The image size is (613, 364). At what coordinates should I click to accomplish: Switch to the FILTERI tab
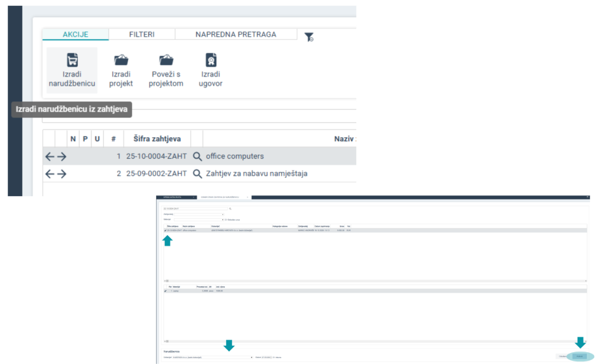tap(142, 35)
